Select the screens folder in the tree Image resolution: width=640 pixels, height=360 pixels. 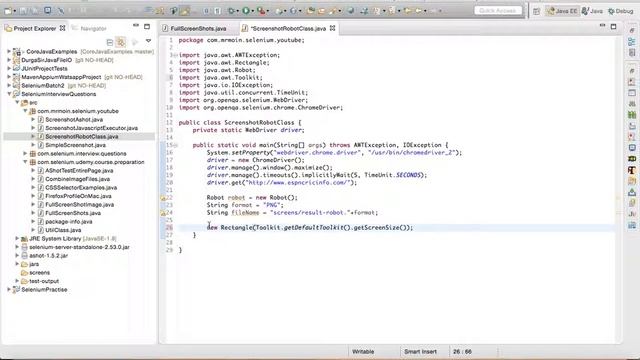click(x=39, y=273)
